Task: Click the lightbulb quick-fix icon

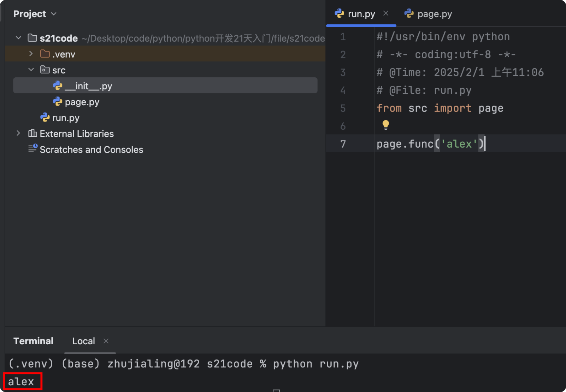Action: click(x=385, y=125)
